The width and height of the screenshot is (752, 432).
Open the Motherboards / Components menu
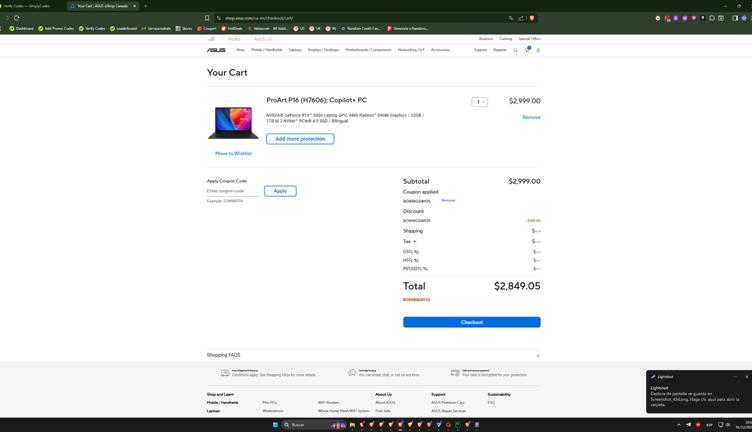[x=368, y=50]
